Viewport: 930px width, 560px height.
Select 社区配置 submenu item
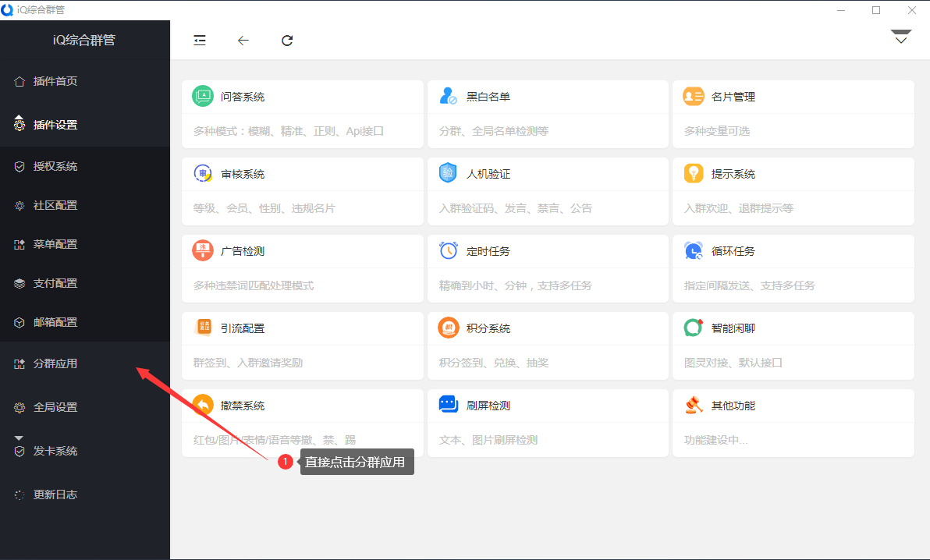tap(85, 205)
